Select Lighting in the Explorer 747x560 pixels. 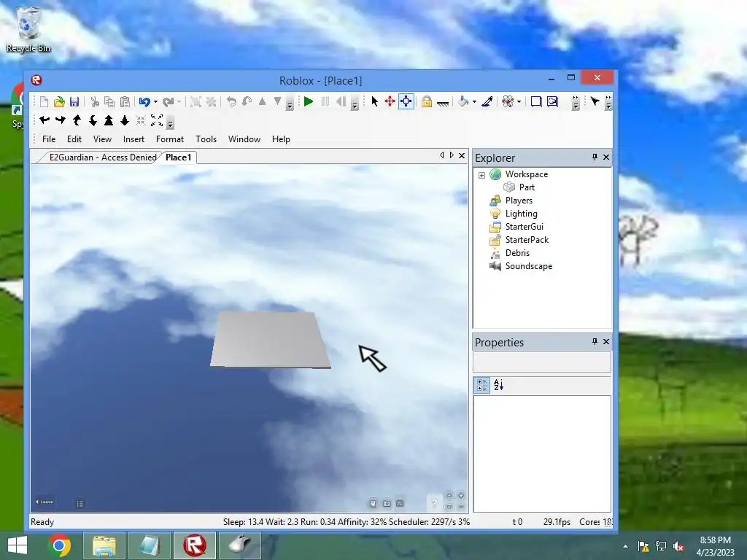click(x=521, y=214)
